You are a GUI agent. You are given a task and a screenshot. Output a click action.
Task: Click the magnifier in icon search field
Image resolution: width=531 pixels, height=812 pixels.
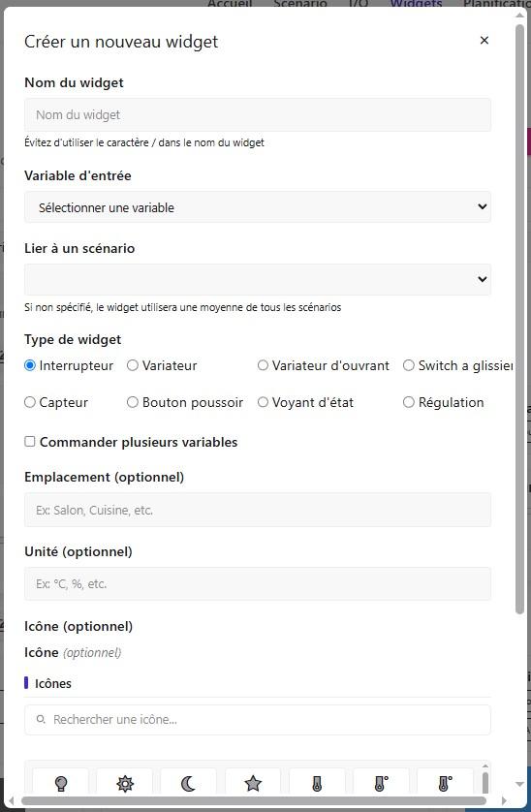point(41,719)
